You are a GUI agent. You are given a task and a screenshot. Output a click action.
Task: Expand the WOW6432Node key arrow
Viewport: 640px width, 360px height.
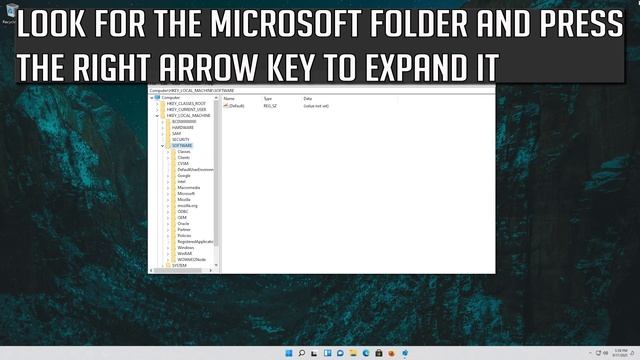(x=168, y=260)
